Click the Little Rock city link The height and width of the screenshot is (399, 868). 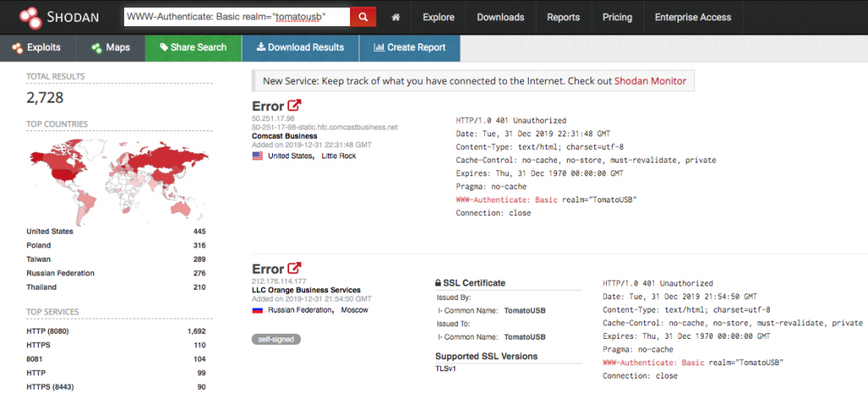coord(339,156)
